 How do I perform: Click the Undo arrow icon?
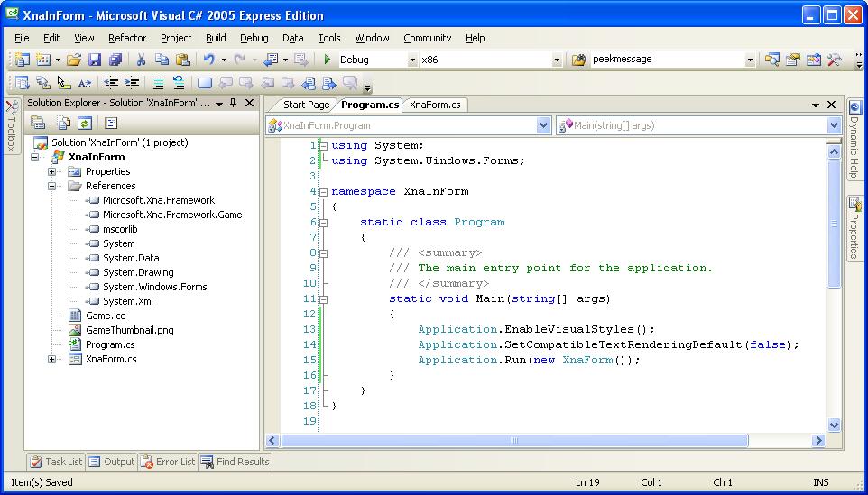click(x=208, y=60)
